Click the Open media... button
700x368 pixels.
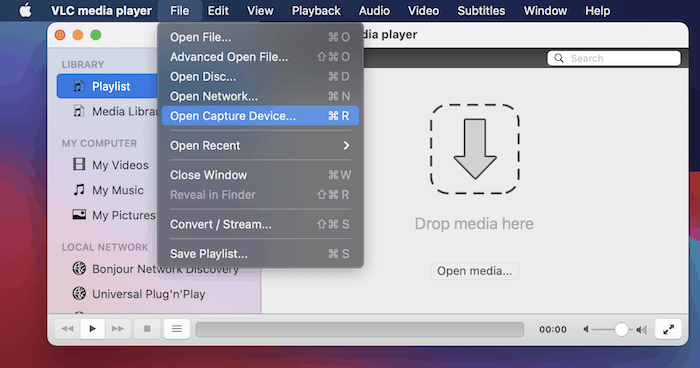475,271
